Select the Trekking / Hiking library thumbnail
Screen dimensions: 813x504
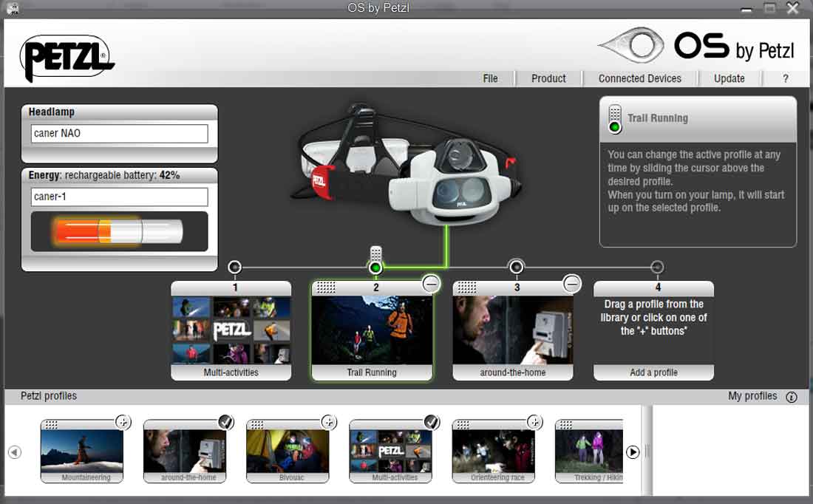point(589,451)
